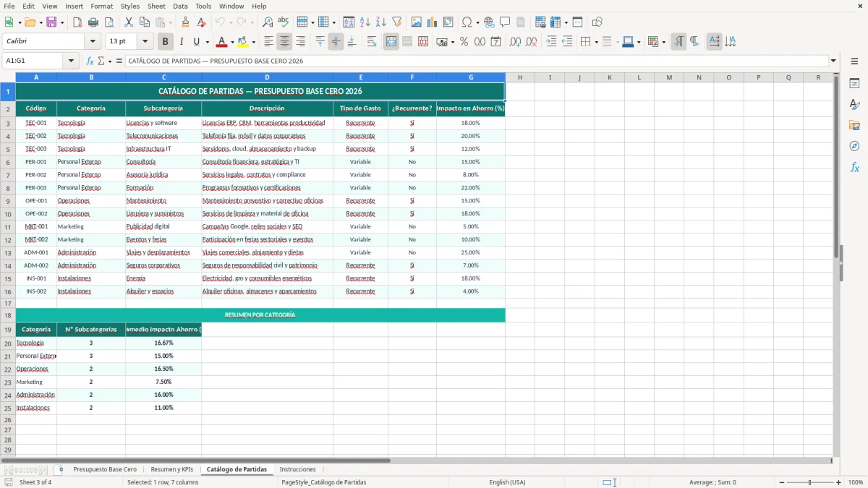Click the Insert Image icon
Screen dimensions: 868x488
click(x=417, y=22)
